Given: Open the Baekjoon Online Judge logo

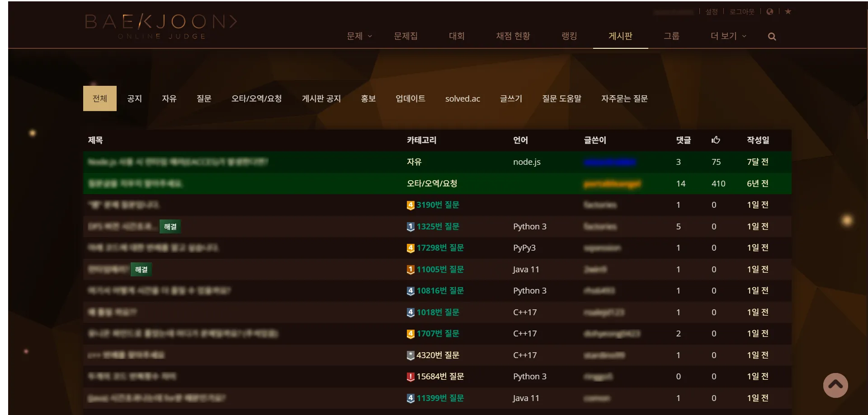Looking at the screenshot, I should (161, 26).
